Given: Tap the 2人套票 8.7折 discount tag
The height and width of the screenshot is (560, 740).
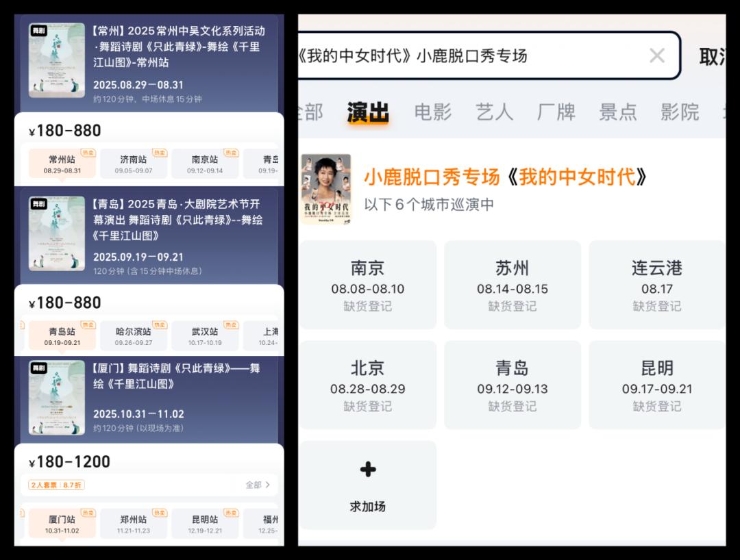Looking at the screenshot, I should point(56,485).
